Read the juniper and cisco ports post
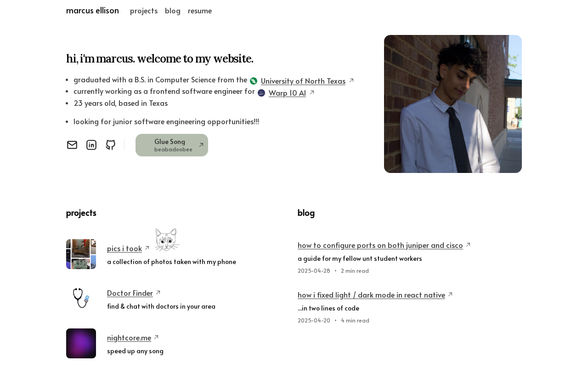Viewport: 588px width, 368px height. click(x=380, y=245)
